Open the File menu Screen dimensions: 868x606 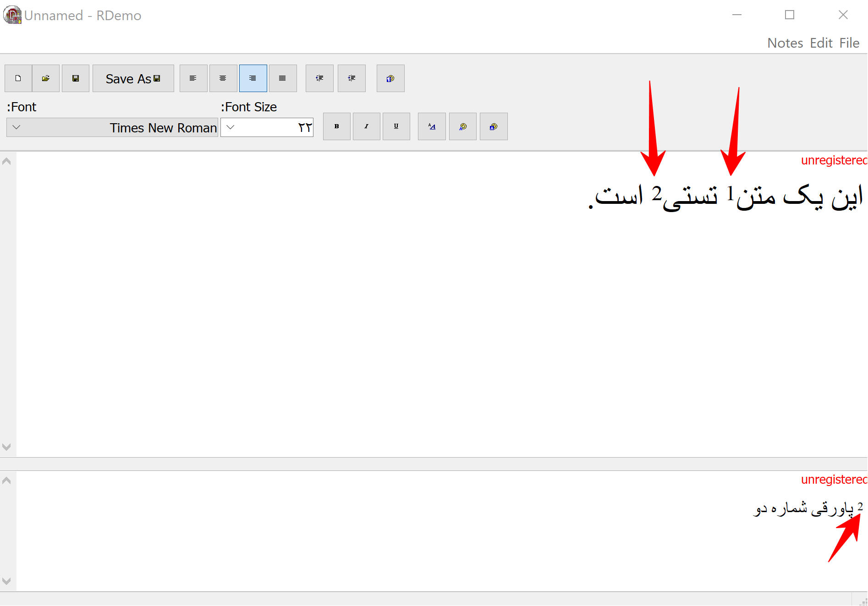point(849,43)
